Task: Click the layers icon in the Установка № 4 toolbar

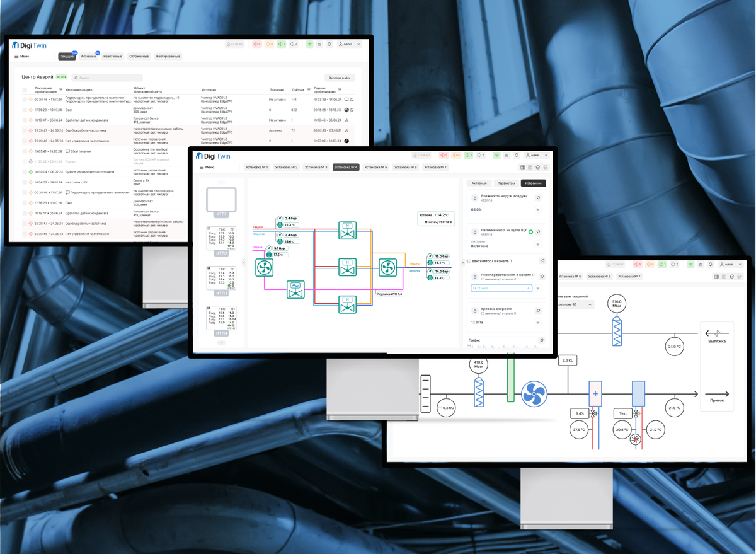Action: (537, 168)
